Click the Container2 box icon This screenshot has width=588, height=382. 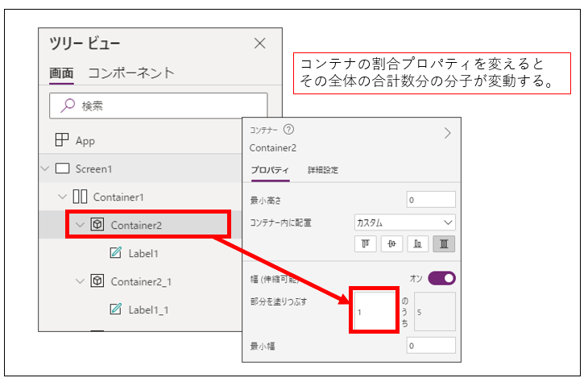tap(97, 224)
